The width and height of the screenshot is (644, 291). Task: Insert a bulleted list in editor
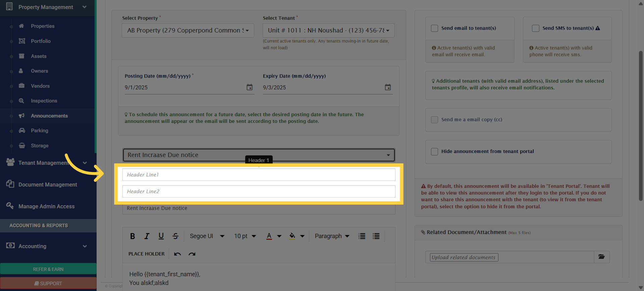[x=376, y=236]
